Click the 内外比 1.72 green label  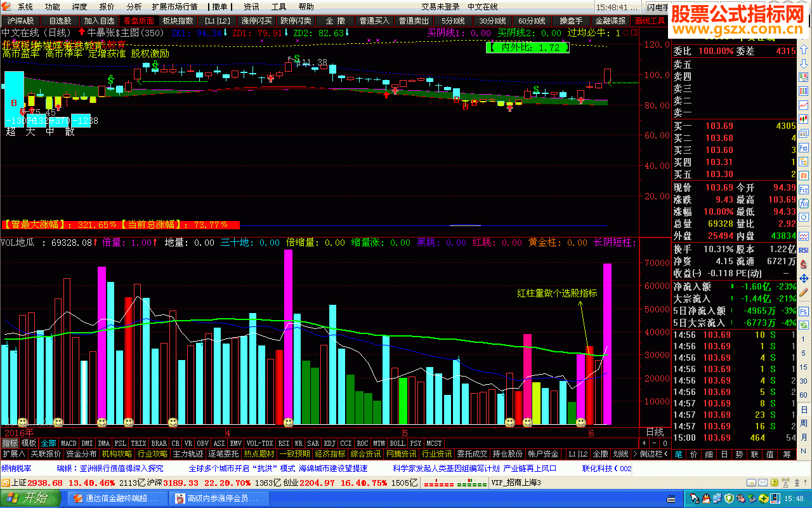[x=528, y=47]
